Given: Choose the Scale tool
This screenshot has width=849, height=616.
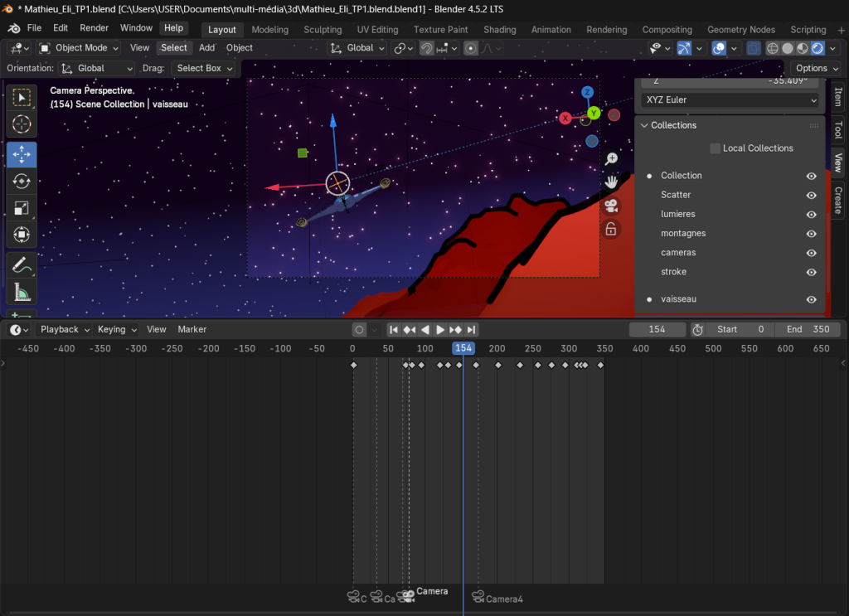Looking at the screenshot, I should tap(22, 208).
